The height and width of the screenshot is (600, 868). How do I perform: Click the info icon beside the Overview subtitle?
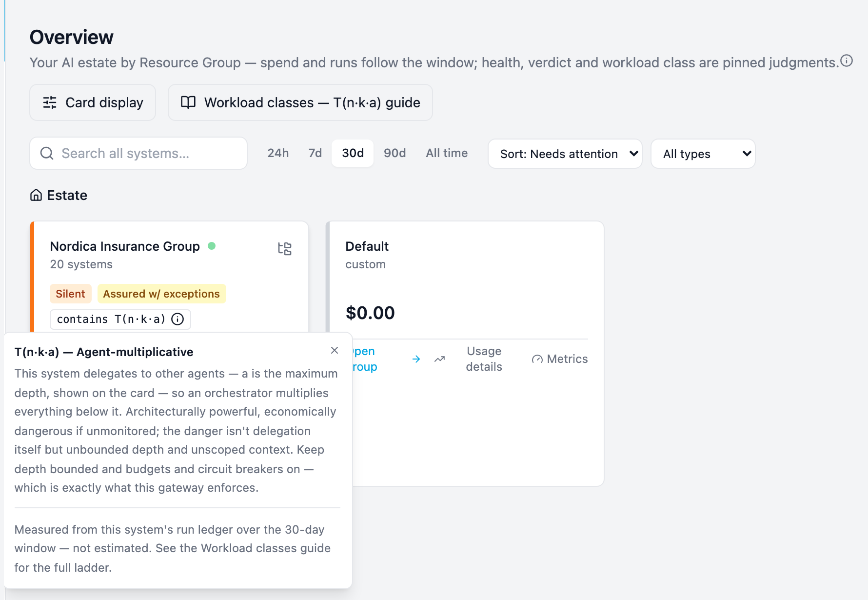tap(847, 61)
